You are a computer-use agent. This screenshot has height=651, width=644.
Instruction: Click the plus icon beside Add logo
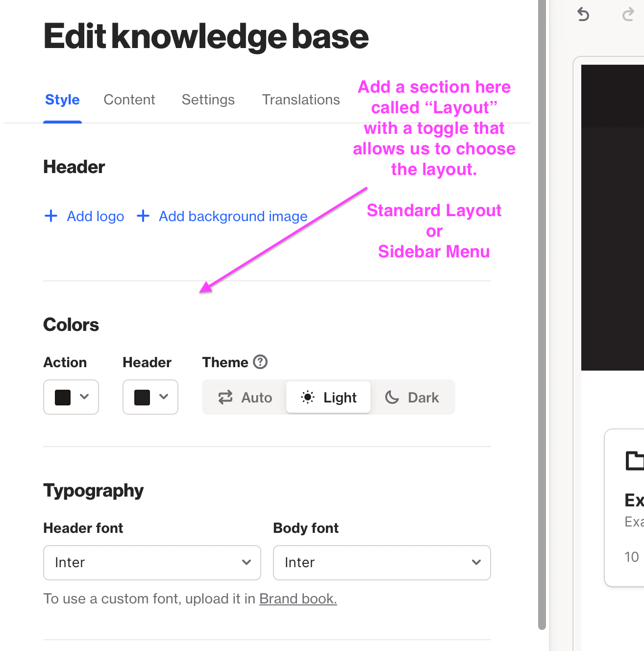(51, 216)
